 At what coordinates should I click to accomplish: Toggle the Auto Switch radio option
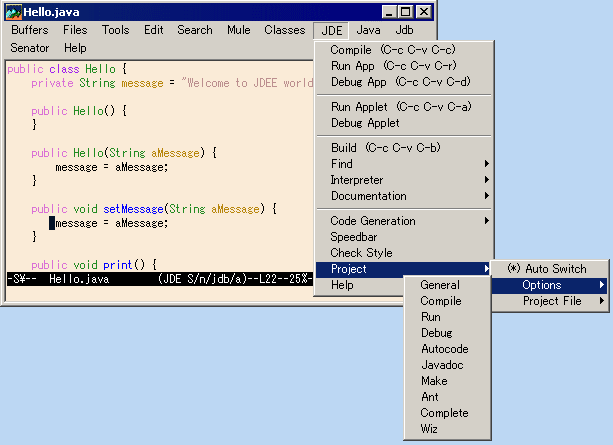(550, 269)
